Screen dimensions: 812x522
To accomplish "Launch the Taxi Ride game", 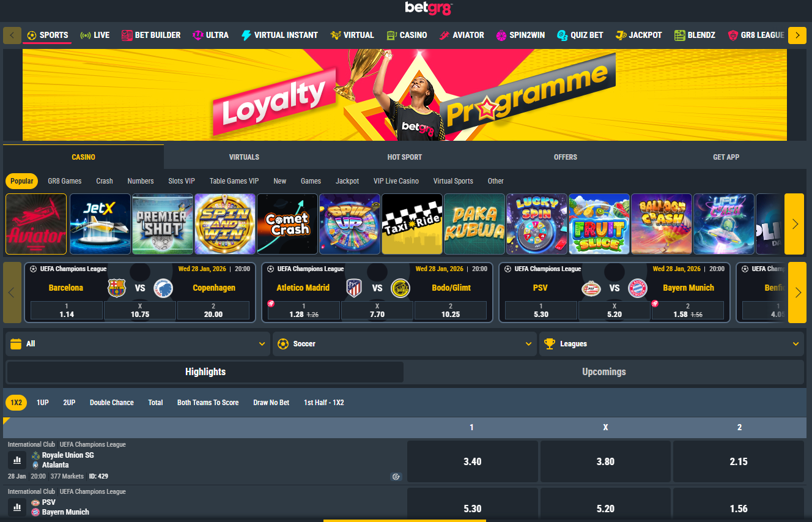I will [x=412, y=224].
